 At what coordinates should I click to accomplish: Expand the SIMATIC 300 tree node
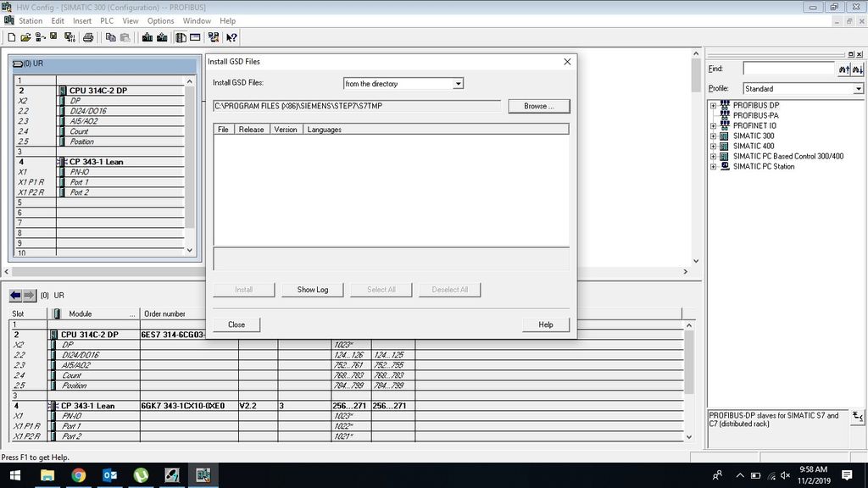pos(713,136)
